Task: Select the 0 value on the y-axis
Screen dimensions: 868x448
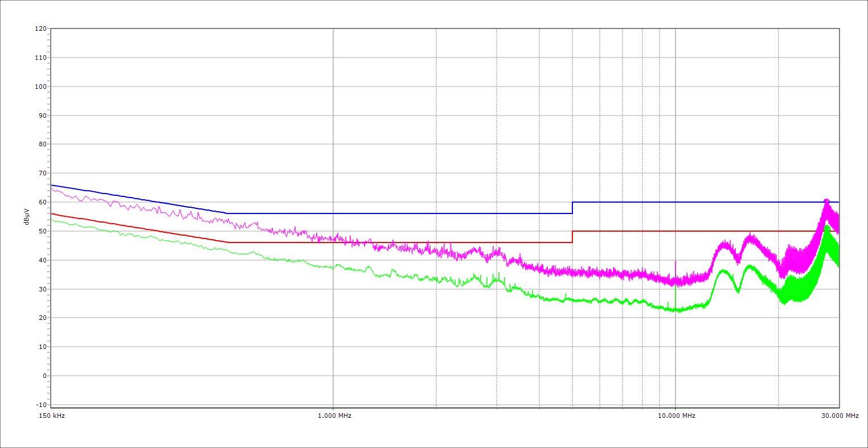Action: tap(44, 376)
